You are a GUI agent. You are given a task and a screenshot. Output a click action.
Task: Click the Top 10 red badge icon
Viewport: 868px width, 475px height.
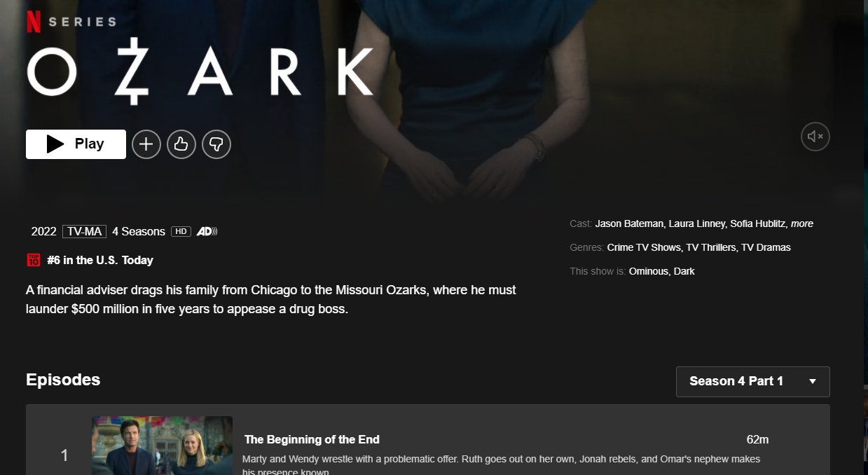pos(34,260)
